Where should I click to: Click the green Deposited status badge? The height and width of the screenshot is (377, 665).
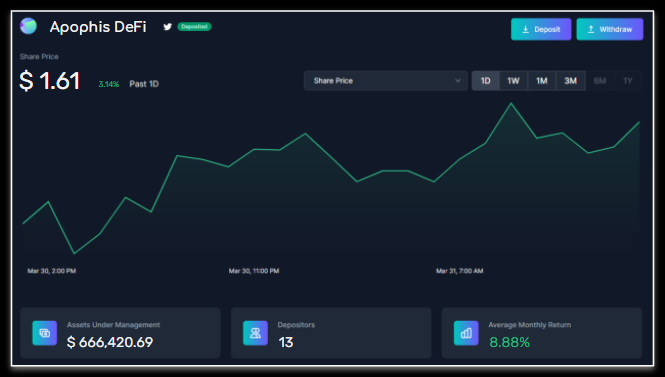tap(194, 27)
